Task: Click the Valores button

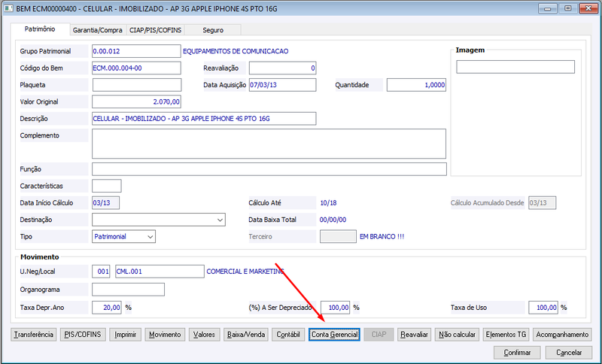Action: pos(204,335)
